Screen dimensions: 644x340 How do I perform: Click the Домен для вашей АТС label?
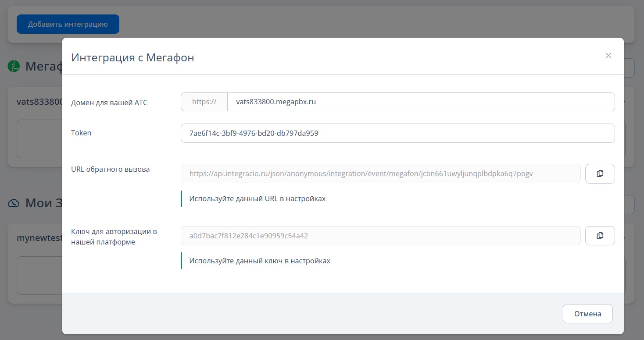point(109,103)
